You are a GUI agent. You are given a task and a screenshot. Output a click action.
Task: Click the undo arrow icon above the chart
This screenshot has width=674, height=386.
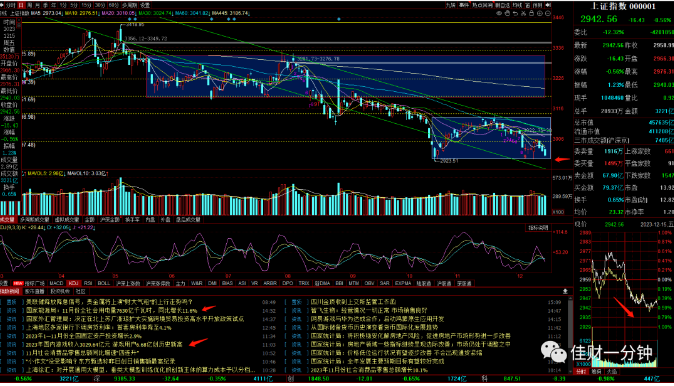click(x=515, y=13)
